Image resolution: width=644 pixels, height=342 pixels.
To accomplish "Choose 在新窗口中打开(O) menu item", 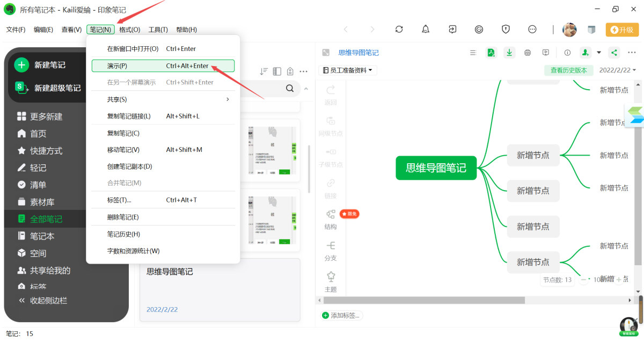I will click(x=163, y=49).
